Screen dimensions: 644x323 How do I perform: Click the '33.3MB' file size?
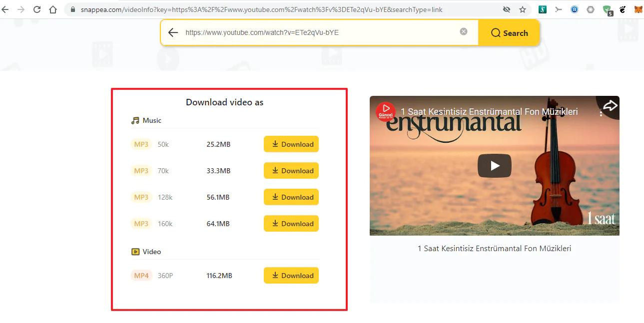[218, 171]
